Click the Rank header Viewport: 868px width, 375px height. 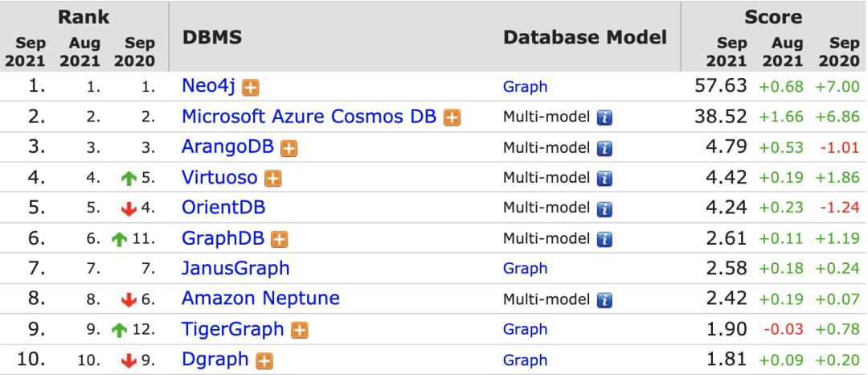point(84,17)
